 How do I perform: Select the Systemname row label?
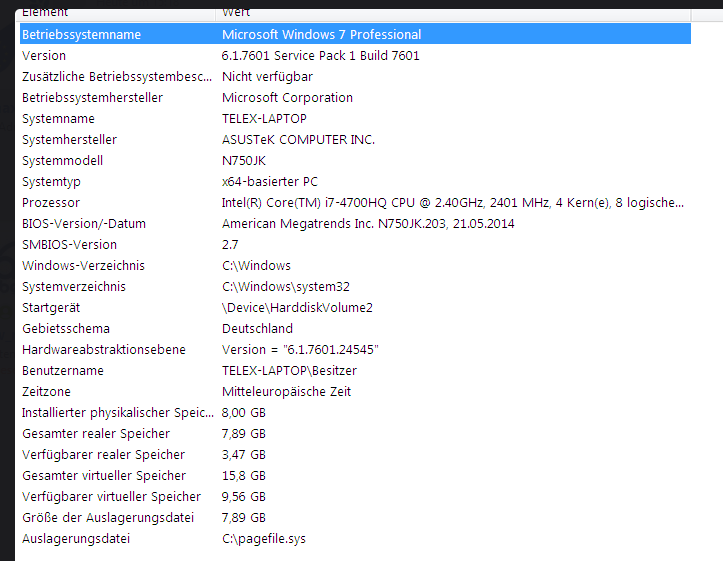58,119
